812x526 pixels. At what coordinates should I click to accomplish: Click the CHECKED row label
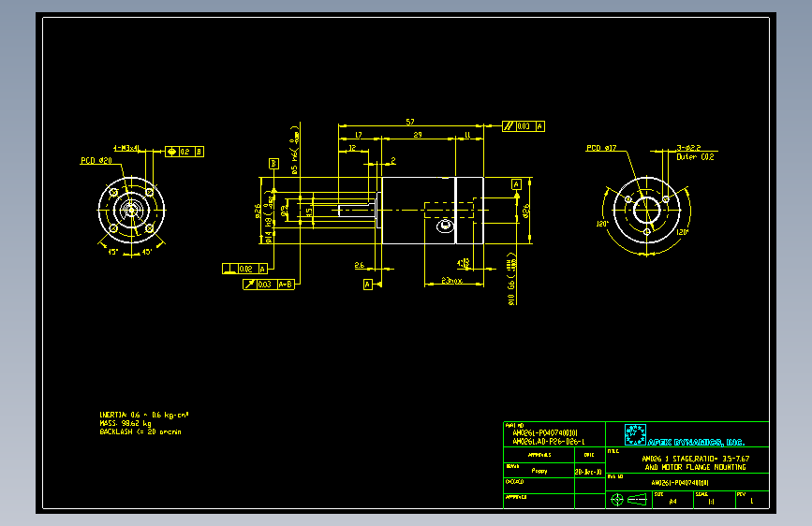[515, 481]
